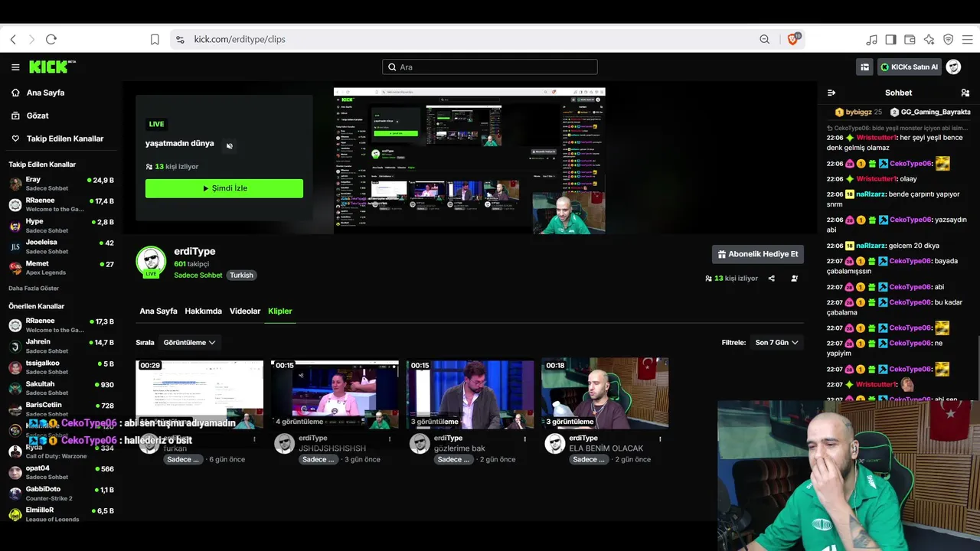This screenshot has width=980, height=551.
Task: Open the zoom magnifier icon in address bar
Action: point(764,39)
